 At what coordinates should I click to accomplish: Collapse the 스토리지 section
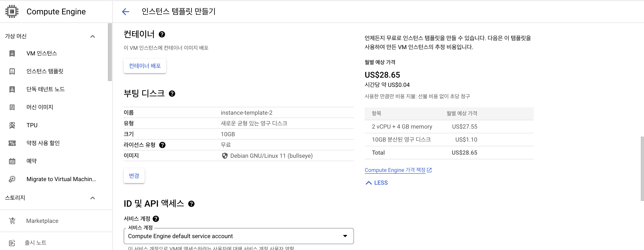click(92, 198)
